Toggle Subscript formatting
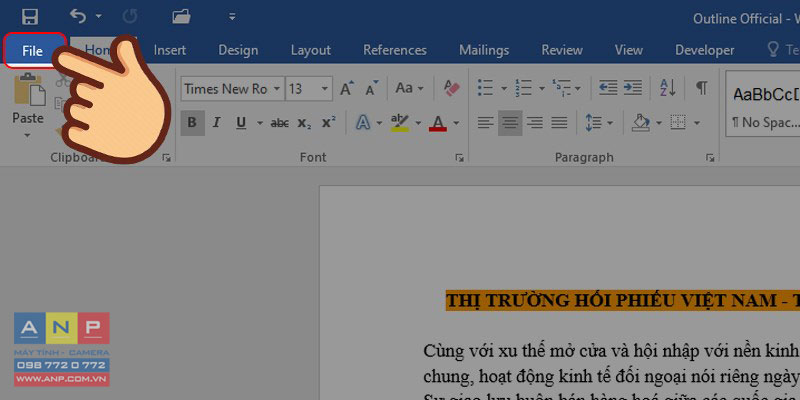 305,123
